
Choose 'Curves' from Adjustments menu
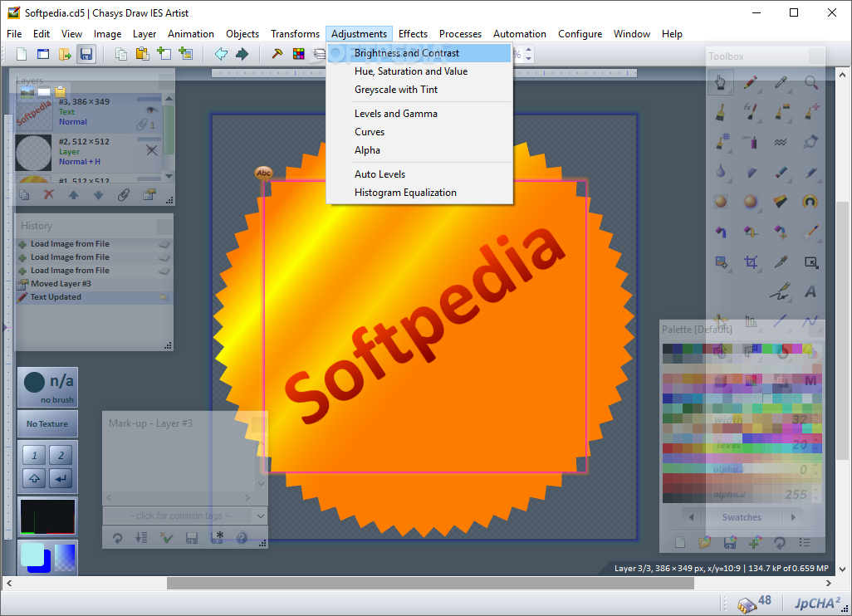(x=419, y=132)
